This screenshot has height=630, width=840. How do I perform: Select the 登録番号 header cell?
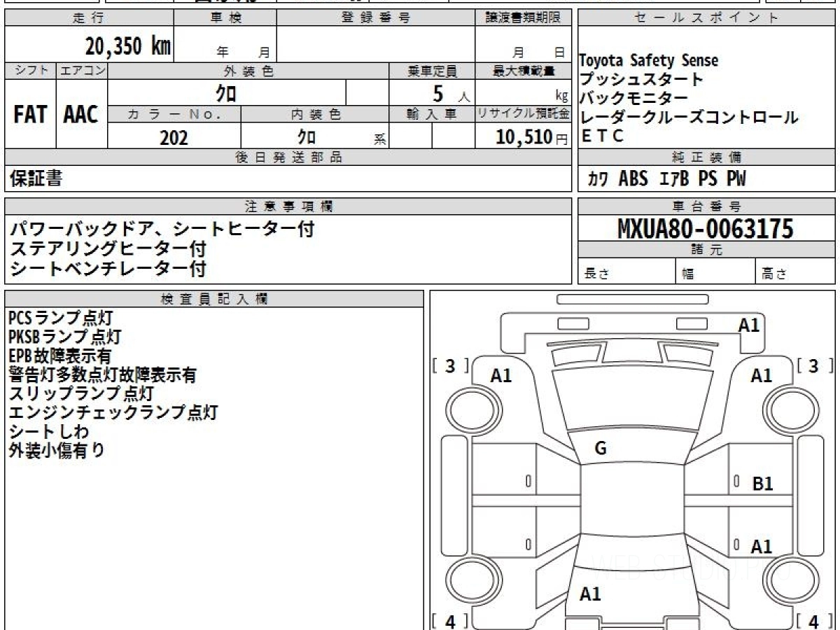point(376,18)
